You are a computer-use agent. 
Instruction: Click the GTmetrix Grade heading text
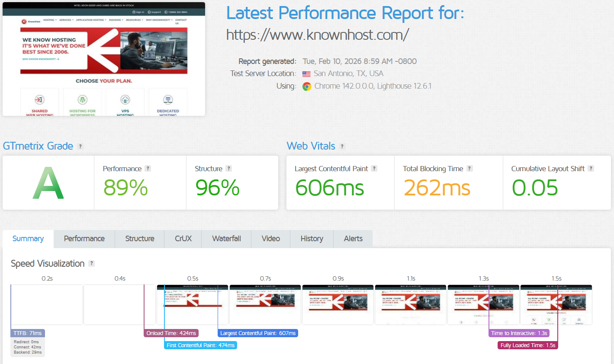click(x=38, y=146)
